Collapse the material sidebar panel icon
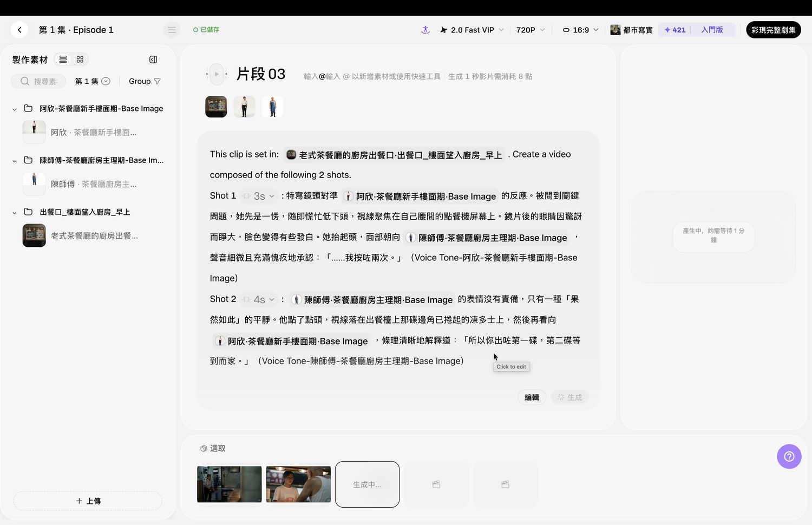Viewport: 812px width, 525px height. pyautogui.click(x=153, y=60)
